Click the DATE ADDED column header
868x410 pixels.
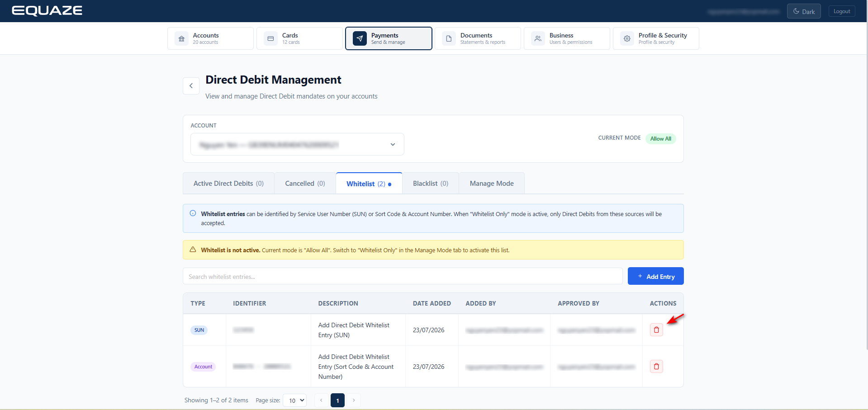(432, 303)
